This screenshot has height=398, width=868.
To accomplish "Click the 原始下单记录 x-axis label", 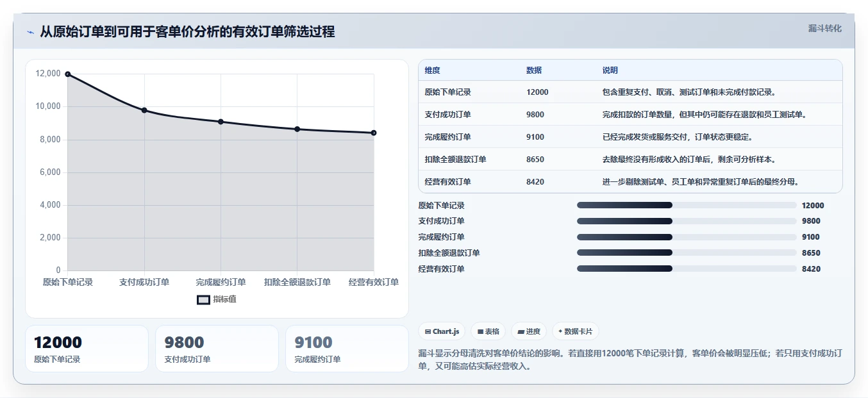I will click(68, 283).
